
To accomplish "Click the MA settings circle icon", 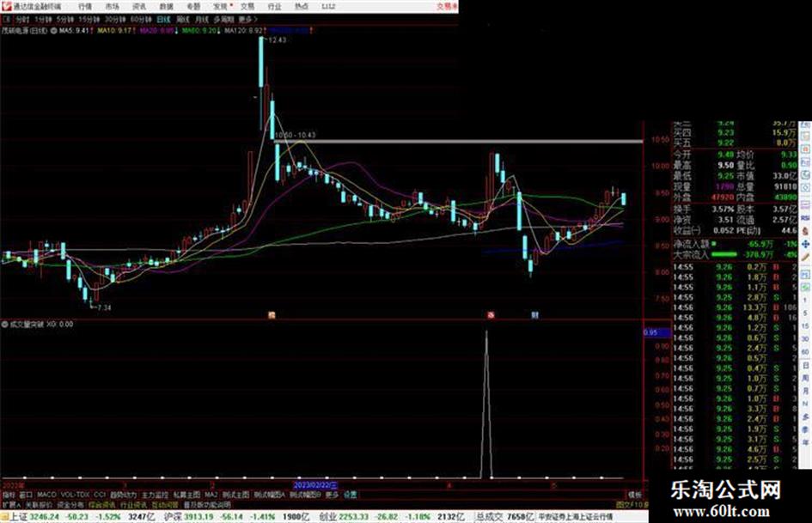I will tap(53, 31).
